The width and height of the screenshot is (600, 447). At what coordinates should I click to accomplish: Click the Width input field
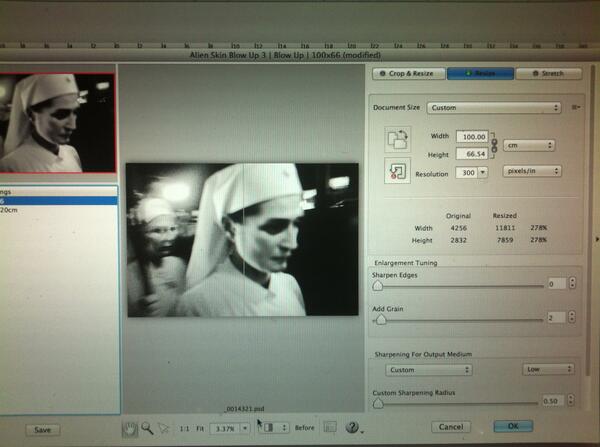472,137
